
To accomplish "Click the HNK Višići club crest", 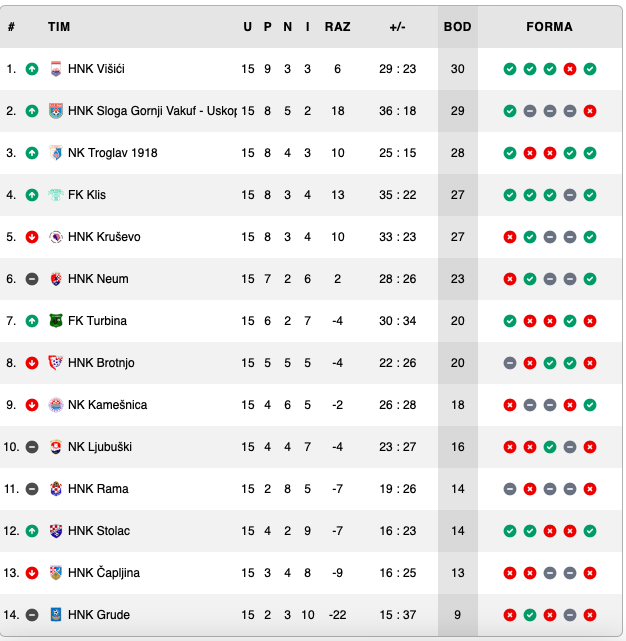I will 56,69.
